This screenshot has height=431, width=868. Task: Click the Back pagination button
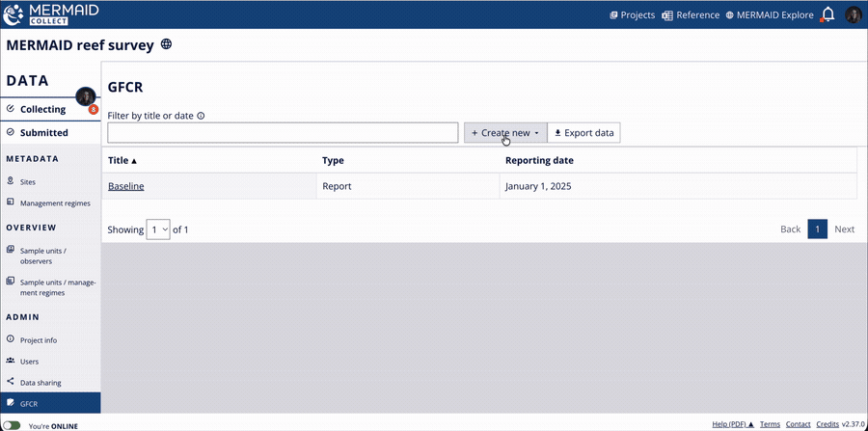[x=791, y=229]
